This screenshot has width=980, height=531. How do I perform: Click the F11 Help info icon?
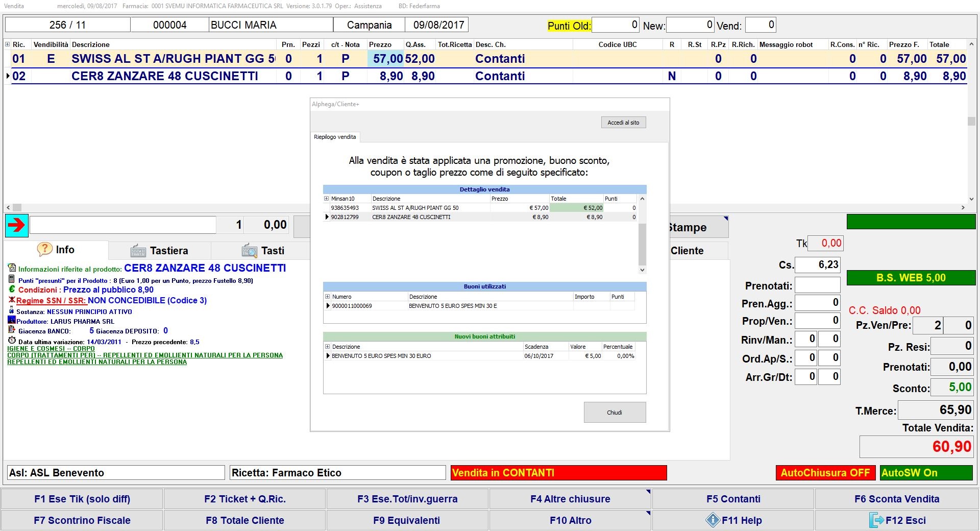tap(713, 520)
